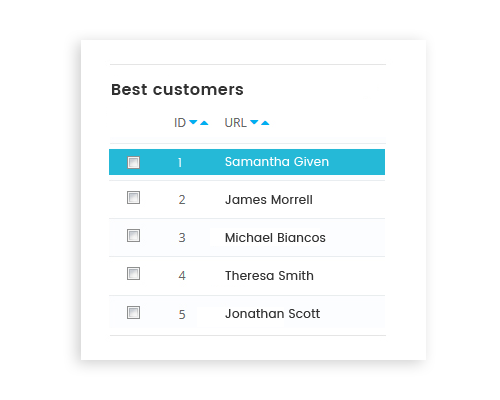Sort URL column descending with down arrow
This screenshot has width=500, height=400.
click(254, 122)
